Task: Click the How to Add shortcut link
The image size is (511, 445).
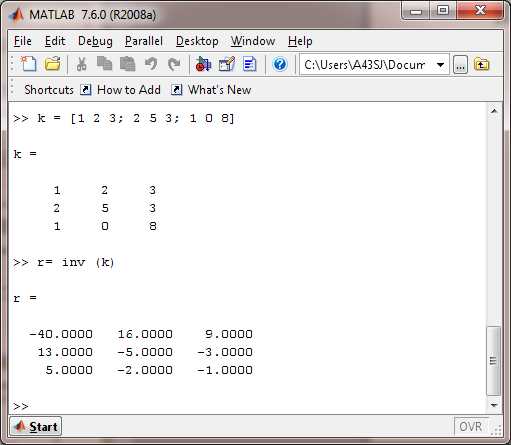Action: pos(129,90)
